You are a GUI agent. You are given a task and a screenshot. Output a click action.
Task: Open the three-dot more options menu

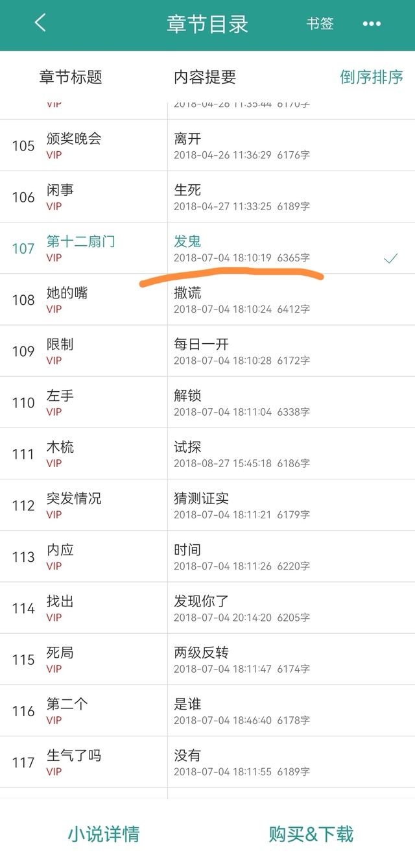pos(372,24)
